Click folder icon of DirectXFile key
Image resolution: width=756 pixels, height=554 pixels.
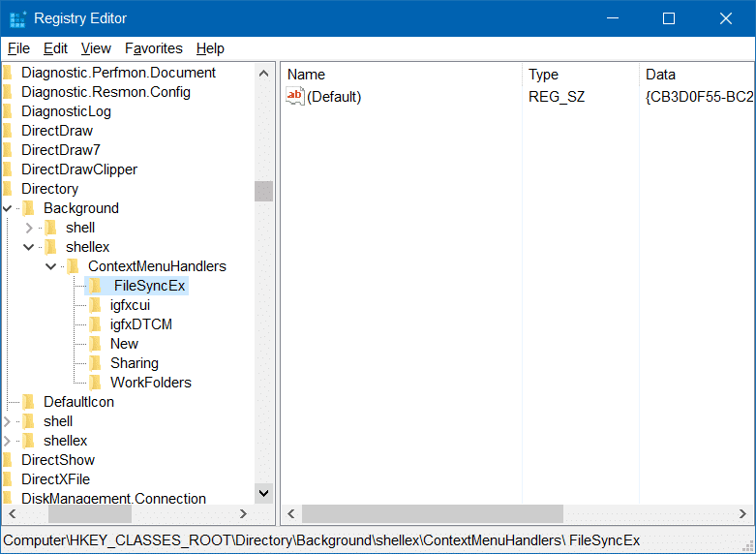7,479
